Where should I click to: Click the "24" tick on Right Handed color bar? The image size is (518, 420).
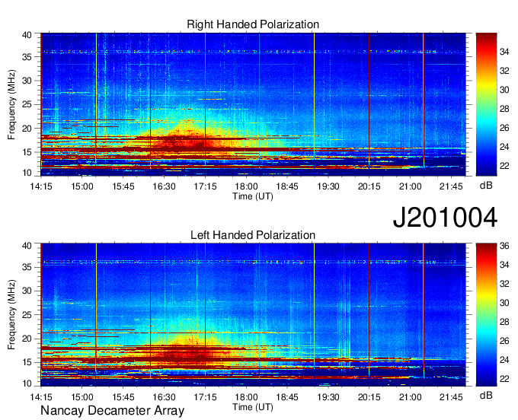504,147
